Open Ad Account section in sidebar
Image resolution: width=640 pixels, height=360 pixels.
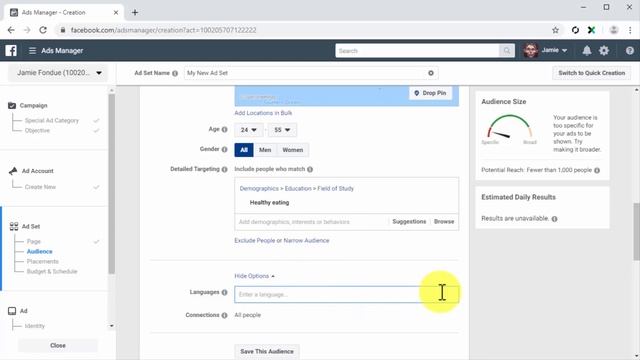(37, 171)
